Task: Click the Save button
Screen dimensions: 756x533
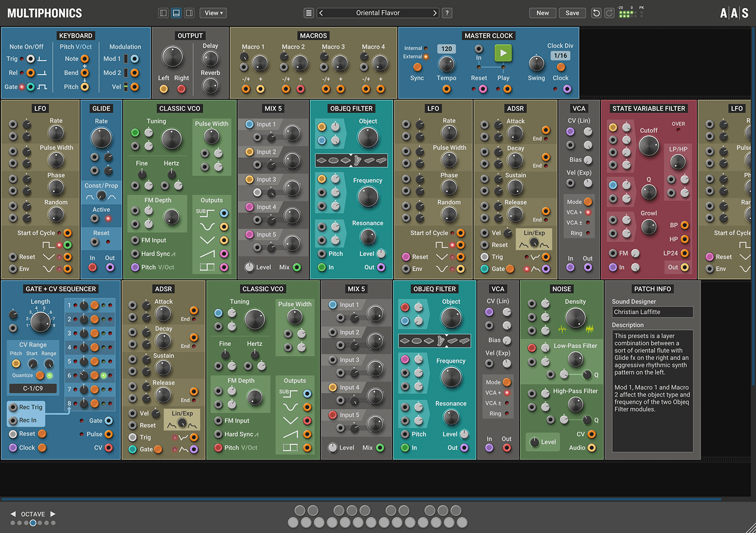Action: pyautogui.click(x=572, y=12)
